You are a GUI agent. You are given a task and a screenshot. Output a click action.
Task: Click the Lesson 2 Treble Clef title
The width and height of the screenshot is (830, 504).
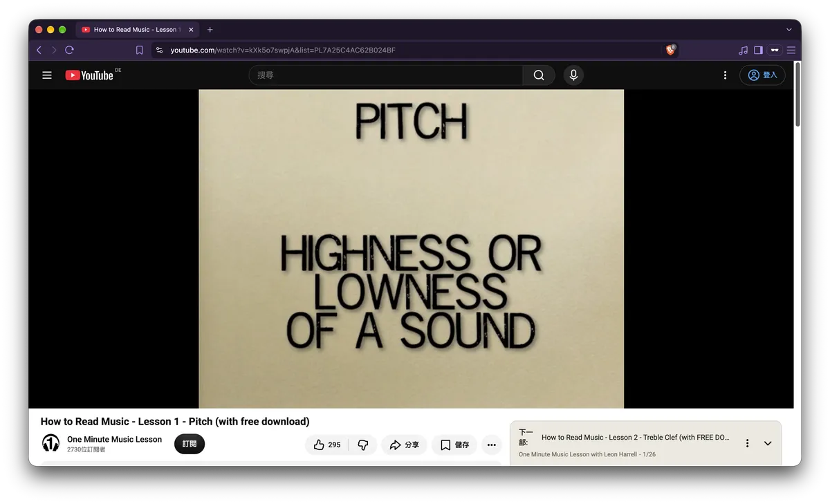tap(636, 438)
